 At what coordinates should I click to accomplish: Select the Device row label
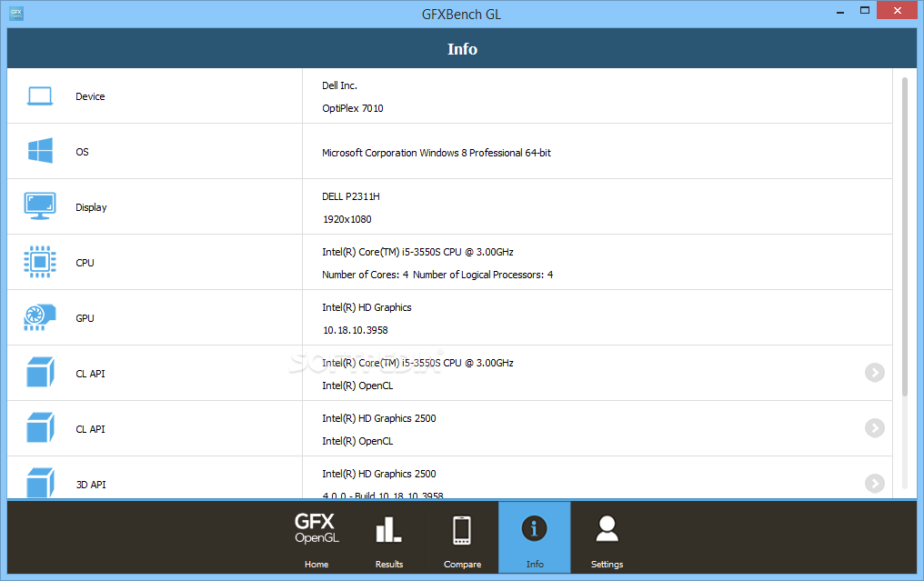[x=90, y=96]
